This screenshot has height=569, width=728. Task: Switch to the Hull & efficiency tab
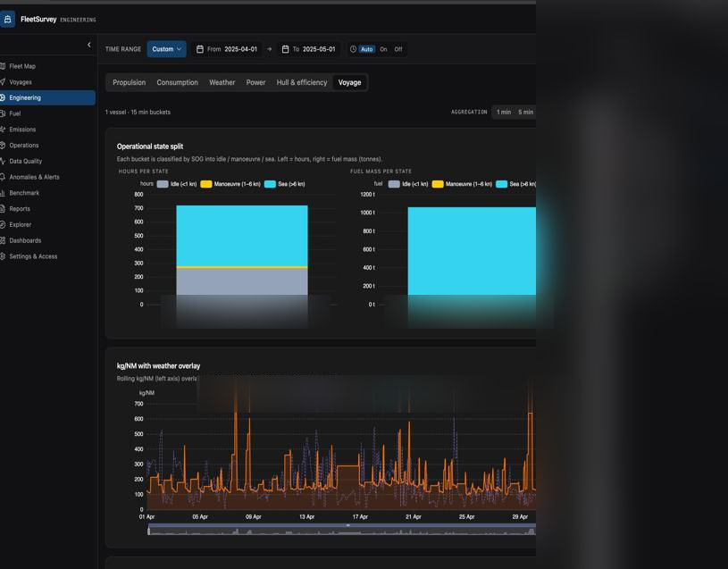[302, 82]
